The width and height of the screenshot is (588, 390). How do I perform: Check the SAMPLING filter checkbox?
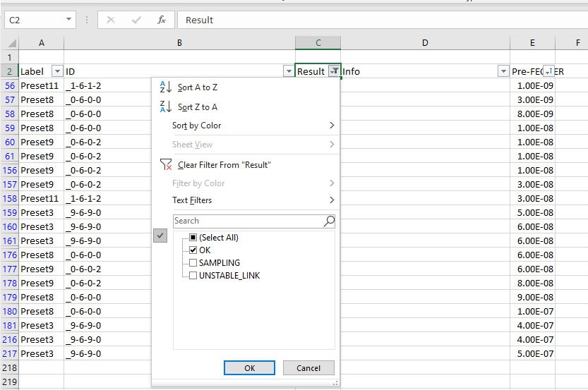pos(193,262)
